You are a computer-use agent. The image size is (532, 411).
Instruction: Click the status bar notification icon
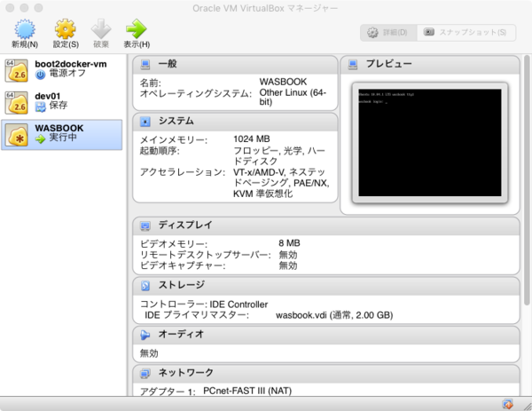(x=507, y=404)
